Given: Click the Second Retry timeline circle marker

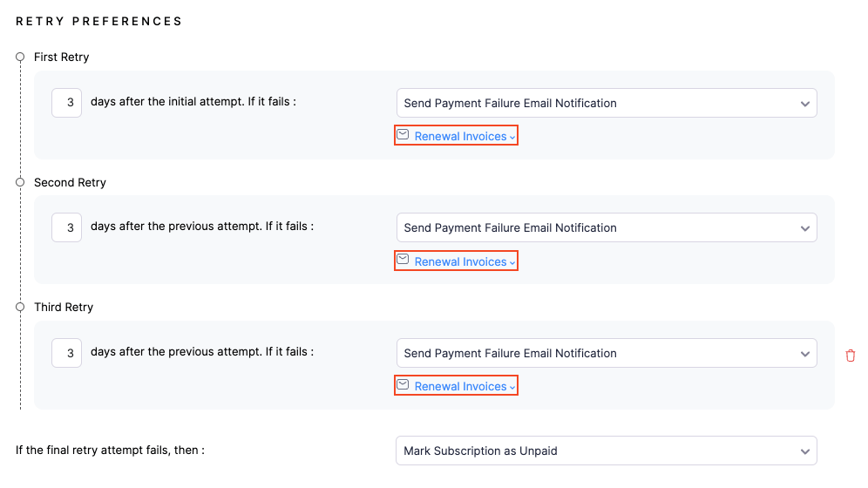Looking at the screenshot, I should click(x=20, y=183).
